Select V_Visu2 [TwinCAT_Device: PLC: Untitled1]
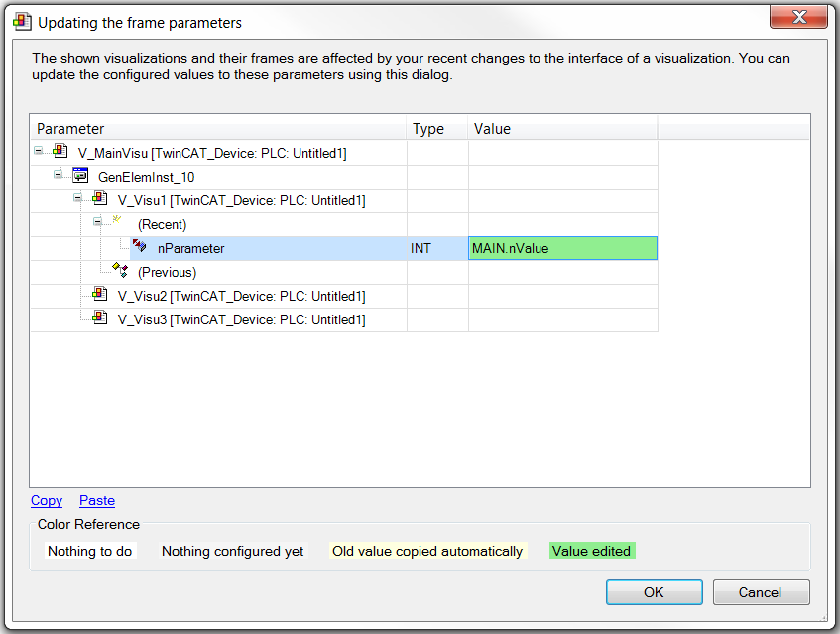 [x=242, y=297]
